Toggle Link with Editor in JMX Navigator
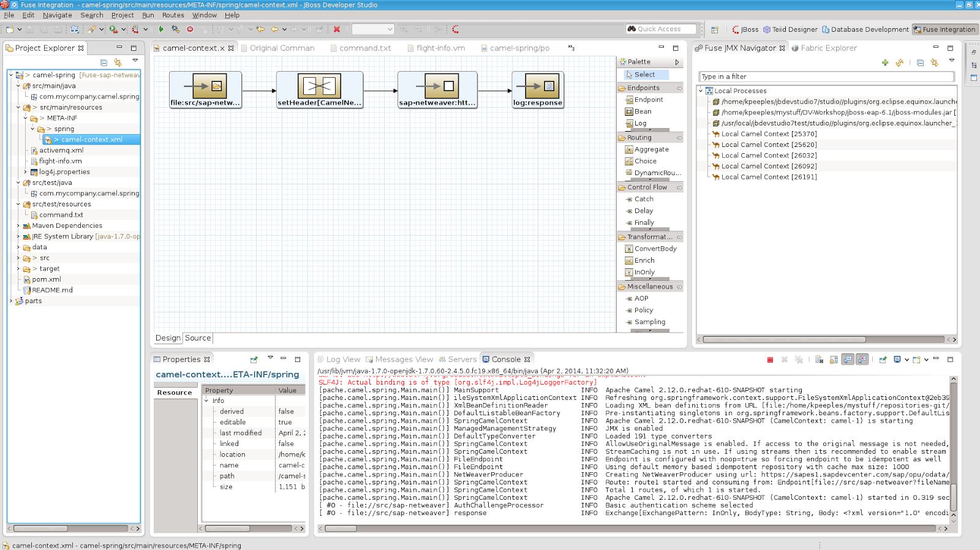 (x=934, y=62)
